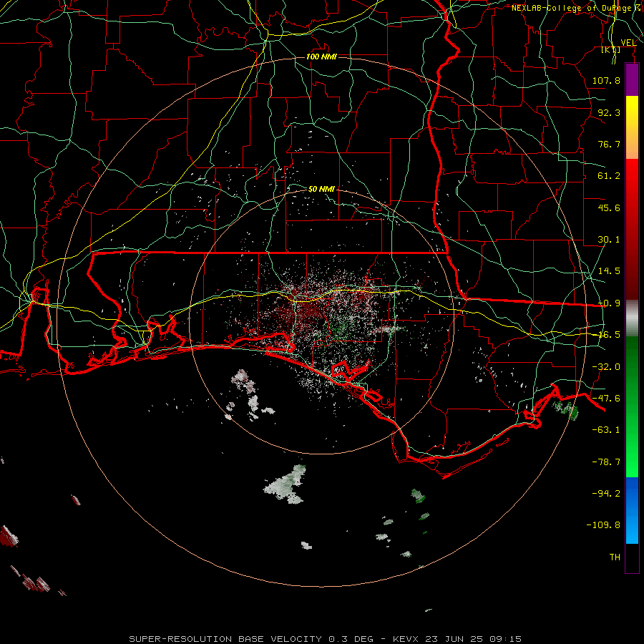Image resolution: width=644 pixels, height=644 pixels.
Task: Click the 14.5 velocity scale value
Action: tap(609, 271)
